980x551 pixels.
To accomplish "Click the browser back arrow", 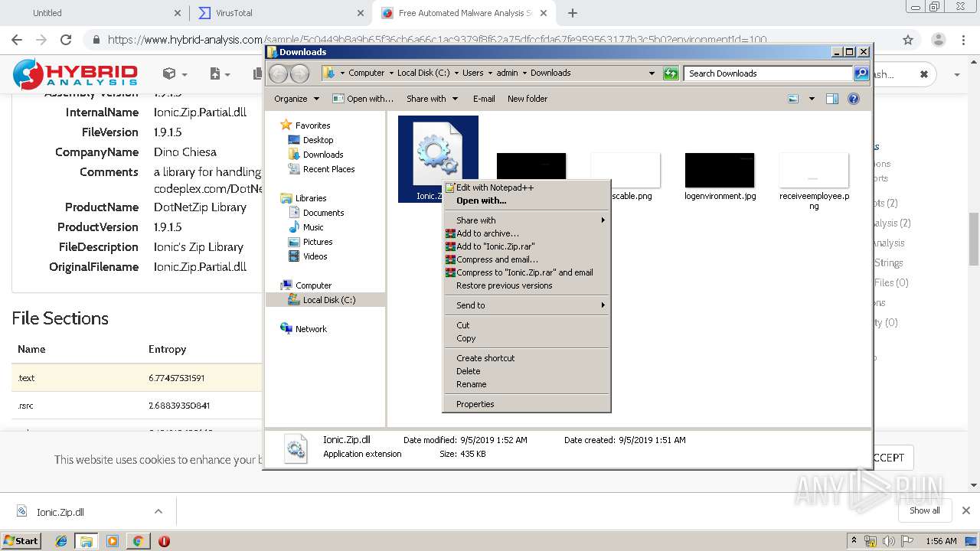I will click(x=17, y=40).
